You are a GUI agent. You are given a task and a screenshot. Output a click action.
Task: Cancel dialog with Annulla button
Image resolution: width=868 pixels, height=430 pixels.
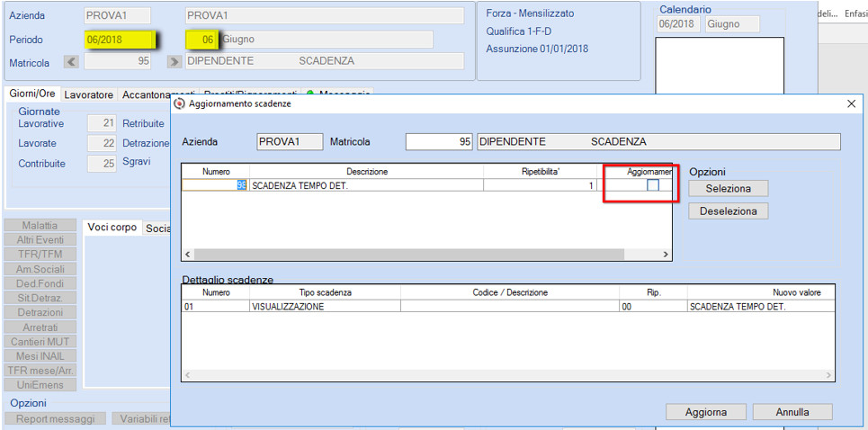point(792,412)
